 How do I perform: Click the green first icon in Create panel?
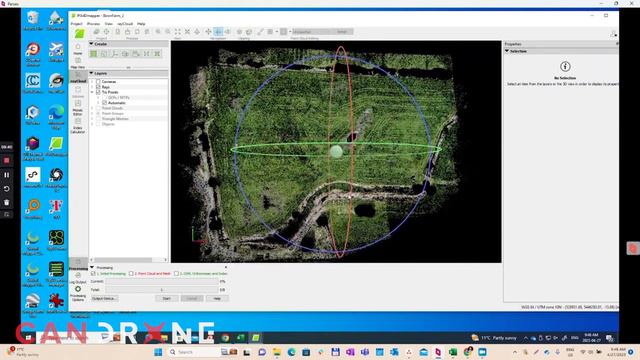(x=93, y=54)
